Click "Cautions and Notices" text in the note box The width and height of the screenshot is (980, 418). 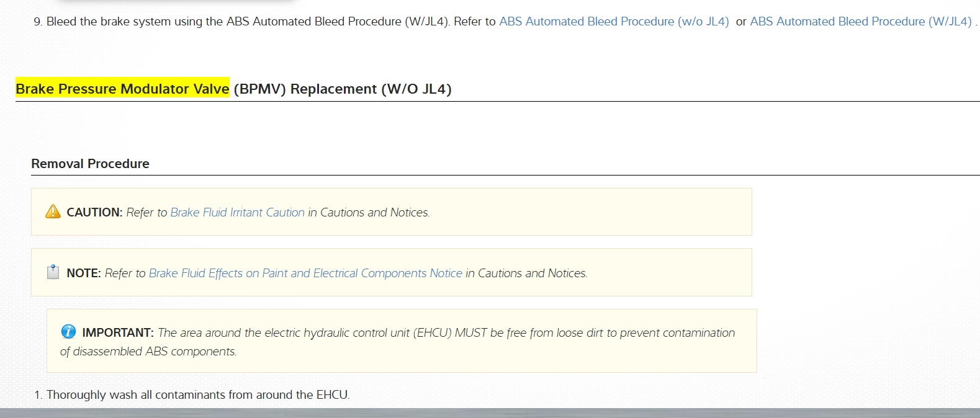click(x=532, y=273)
